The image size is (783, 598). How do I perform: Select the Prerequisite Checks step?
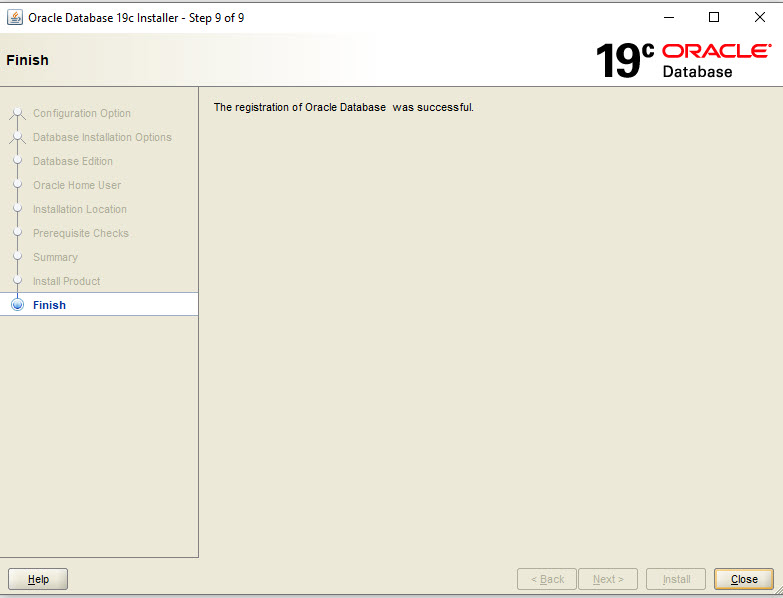tap(81, 233)
